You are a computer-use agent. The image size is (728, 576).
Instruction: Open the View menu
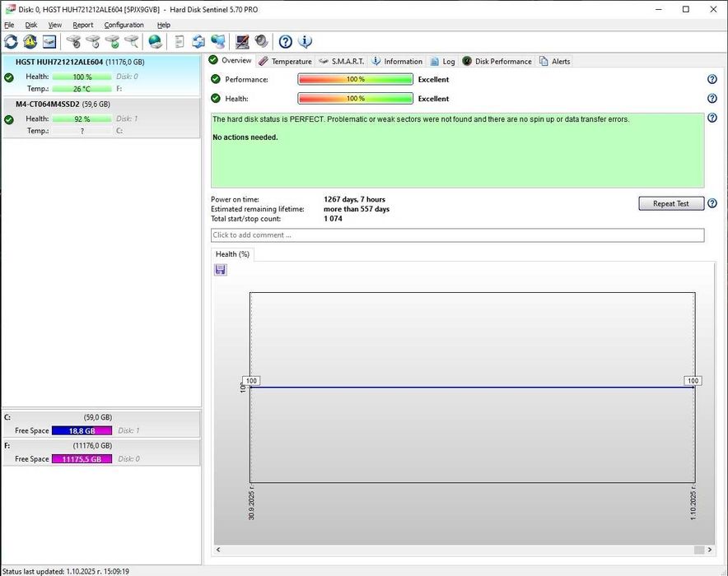pos(55,25)
